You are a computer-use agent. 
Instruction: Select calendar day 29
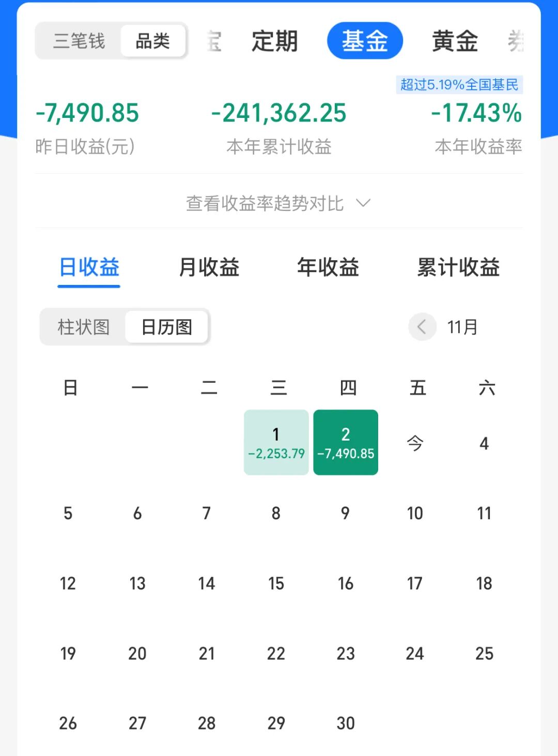tap(276, 723)
